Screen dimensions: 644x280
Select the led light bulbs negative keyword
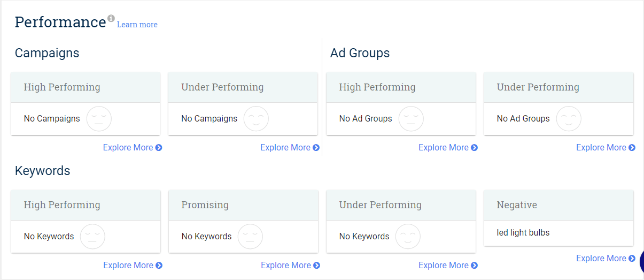[523, 233]
